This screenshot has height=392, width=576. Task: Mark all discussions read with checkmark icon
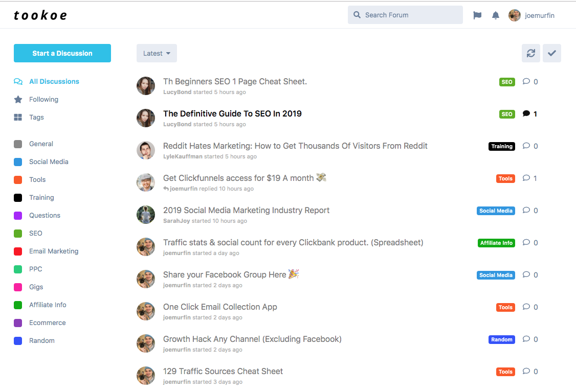(551, 53)
